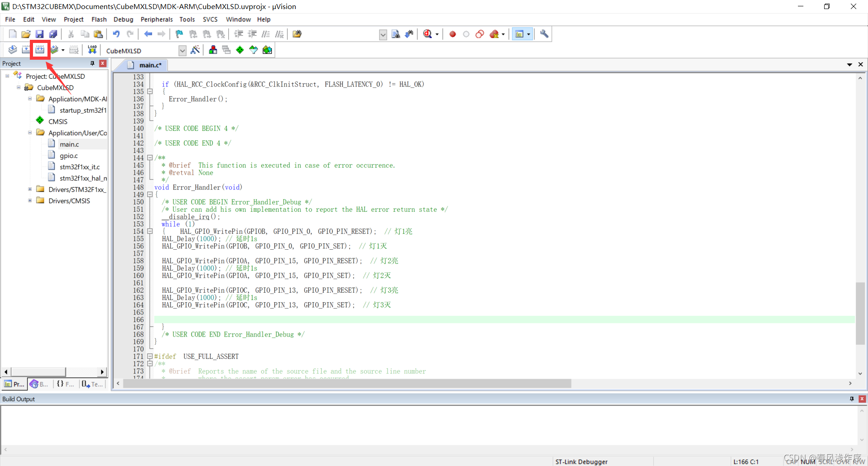Open the Flash menu
Screen dimensions: 868x466
[x=99, y=19]
